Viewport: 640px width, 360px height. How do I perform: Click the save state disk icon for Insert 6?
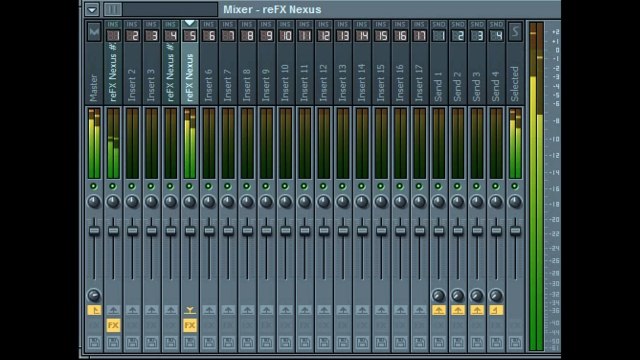tap(209, 342)
